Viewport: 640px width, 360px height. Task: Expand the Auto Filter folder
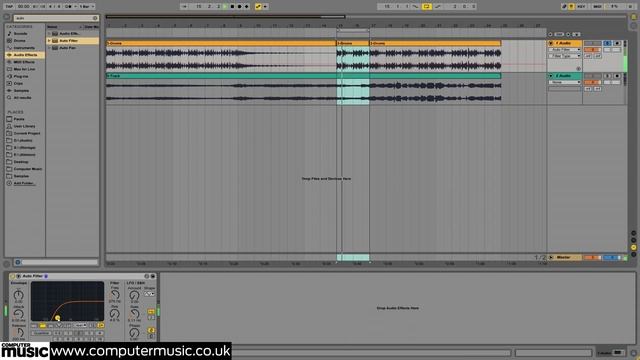coord(49,41)
